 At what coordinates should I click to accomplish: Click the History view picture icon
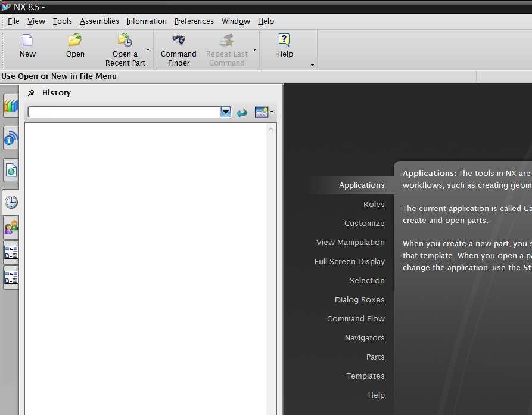pyautogui.click(x=262, y=112)
